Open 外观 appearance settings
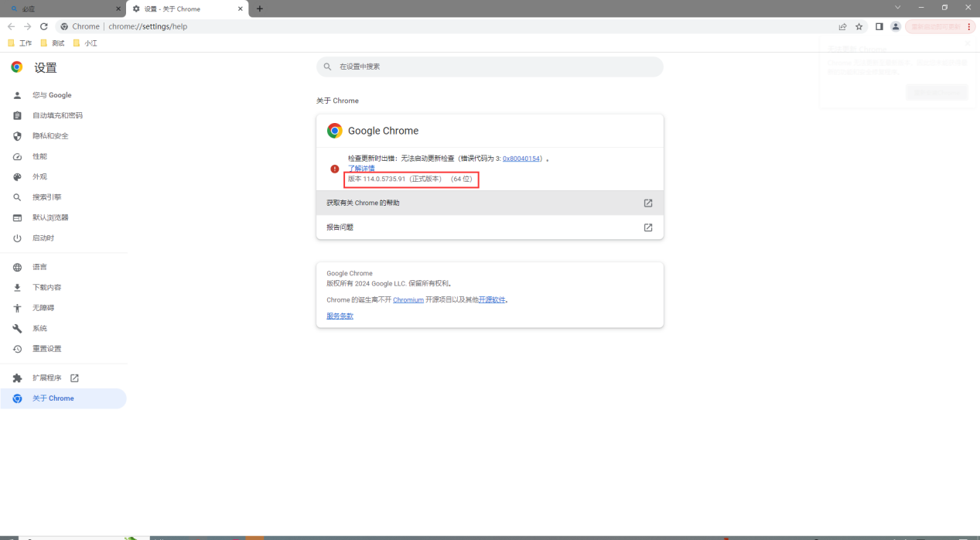980x540 pixels. pos(39,176)
